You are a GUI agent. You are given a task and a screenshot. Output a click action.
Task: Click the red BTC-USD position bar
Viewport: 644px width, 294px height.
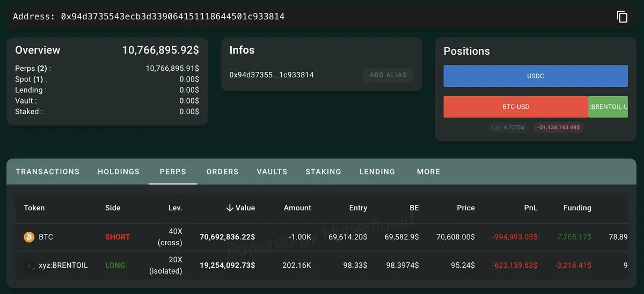pyautogui.click(x=516, y=107)
